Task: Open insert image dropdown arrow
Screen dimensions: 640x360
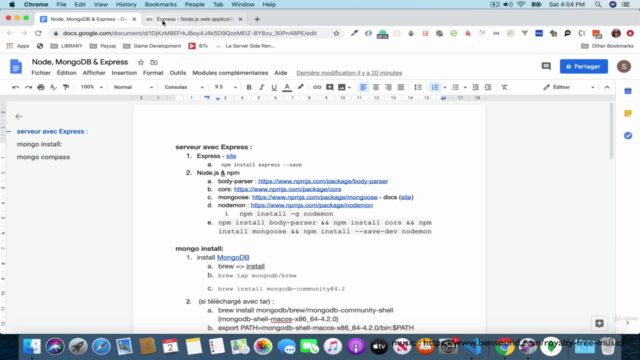Action: click(349, 87)
